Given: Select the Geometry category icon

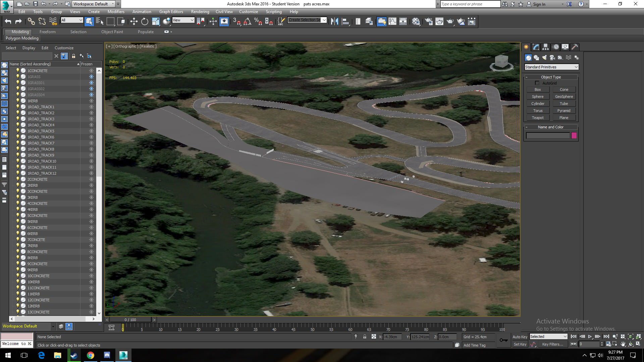Looking at the screenshot, I should (528, 58).
